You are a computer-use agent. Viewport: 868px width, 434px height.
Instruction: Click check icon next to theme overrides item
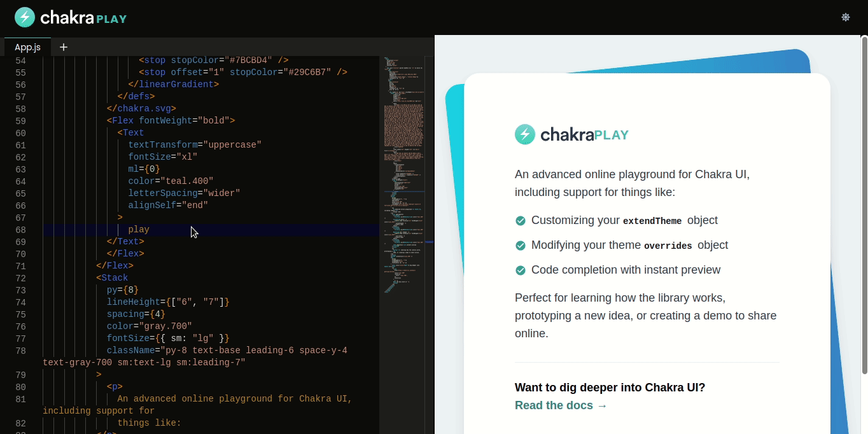(x=521, y=246)
